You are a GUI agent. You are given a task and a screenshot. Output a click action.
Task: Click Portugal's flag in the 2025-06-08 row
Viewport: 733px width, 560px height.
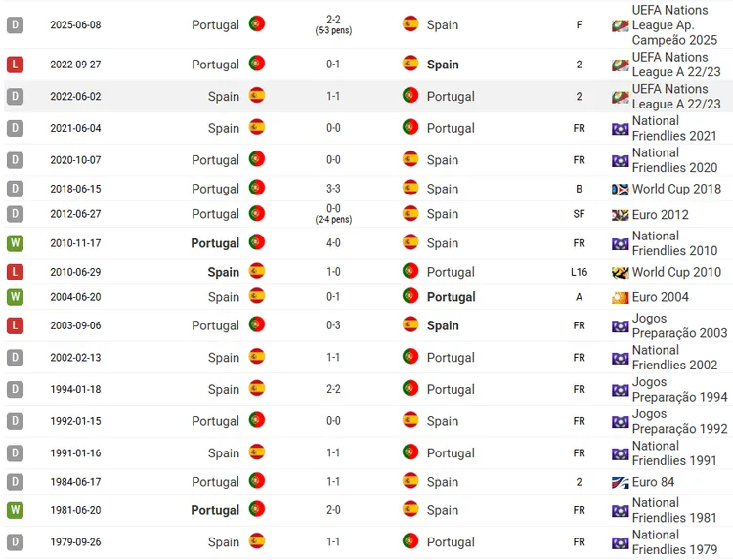[x=257, y=23]
